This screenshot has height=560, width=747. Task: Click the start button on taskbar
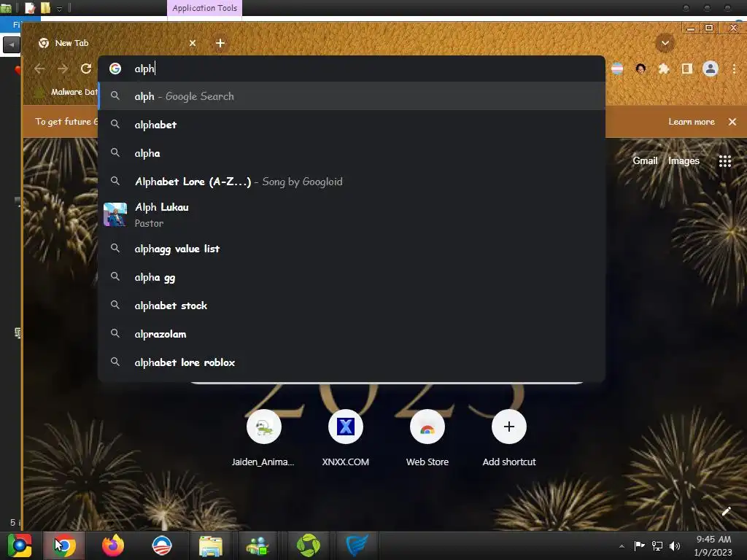(x=20, y=545)
